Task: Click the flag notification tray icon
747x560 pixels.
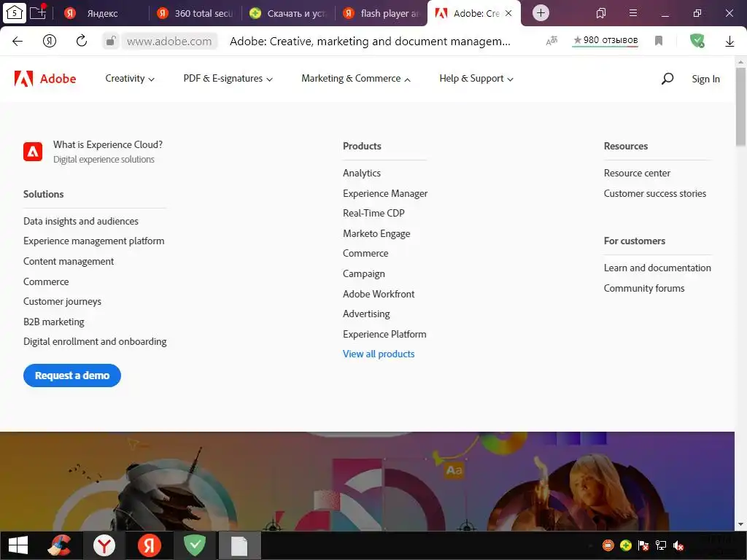Action: pos(643,545)
